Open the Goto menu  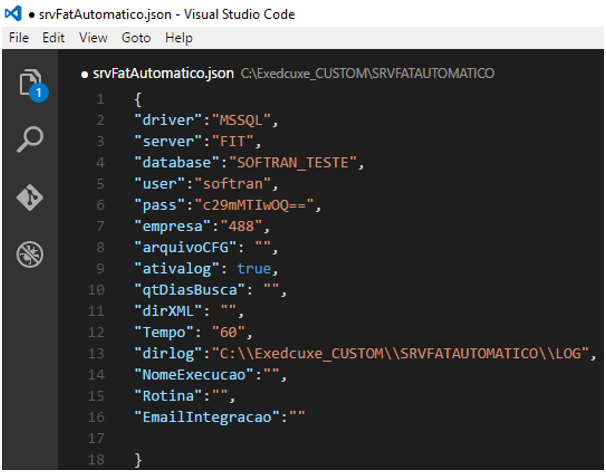click(136, 38)
